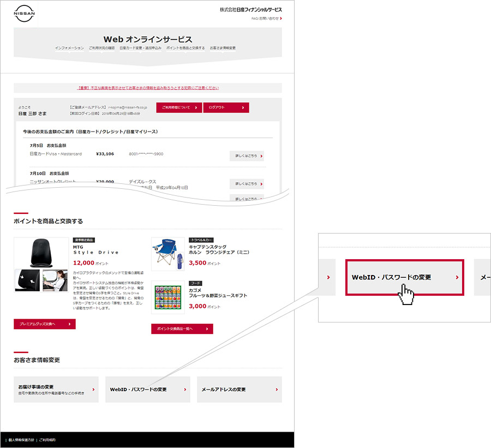Screen dimensions: 491x448
Task: Select the woman driving thumbnail
Action: [x=55, y=280]
